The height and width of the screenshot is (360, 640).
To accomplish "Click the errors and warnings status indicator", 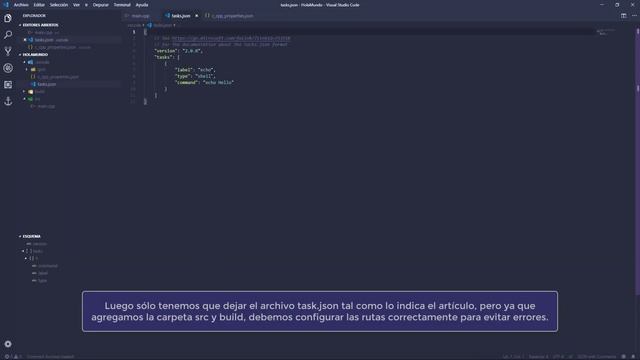I will pos(13,357).
